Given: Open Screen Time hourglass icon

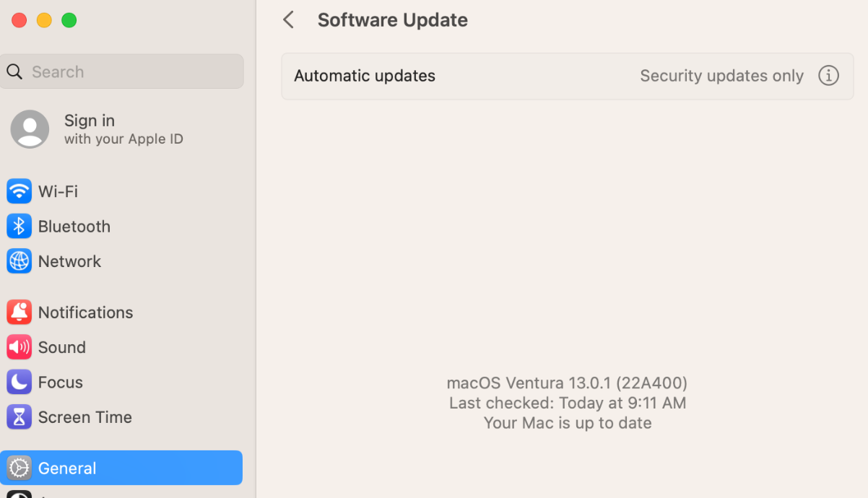Looking at the screenshot, I should point(19,417).
